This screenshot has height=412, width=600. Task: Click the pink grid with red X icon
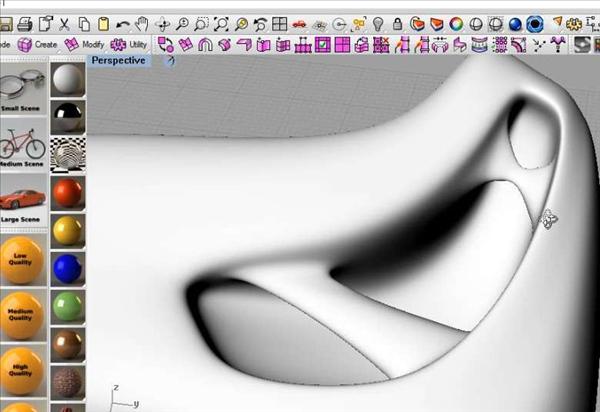[381, 45]
